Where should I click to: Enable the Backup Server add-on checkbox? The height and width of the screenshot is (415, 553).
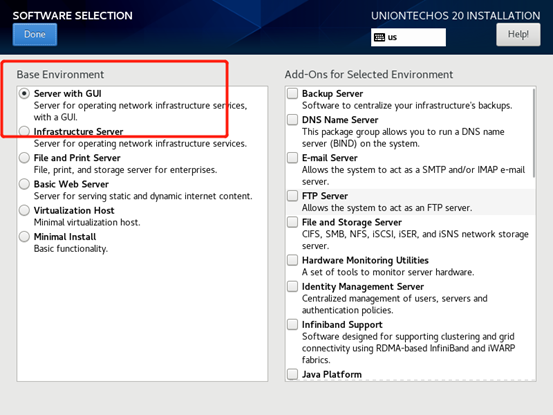(x=292, y=93)
